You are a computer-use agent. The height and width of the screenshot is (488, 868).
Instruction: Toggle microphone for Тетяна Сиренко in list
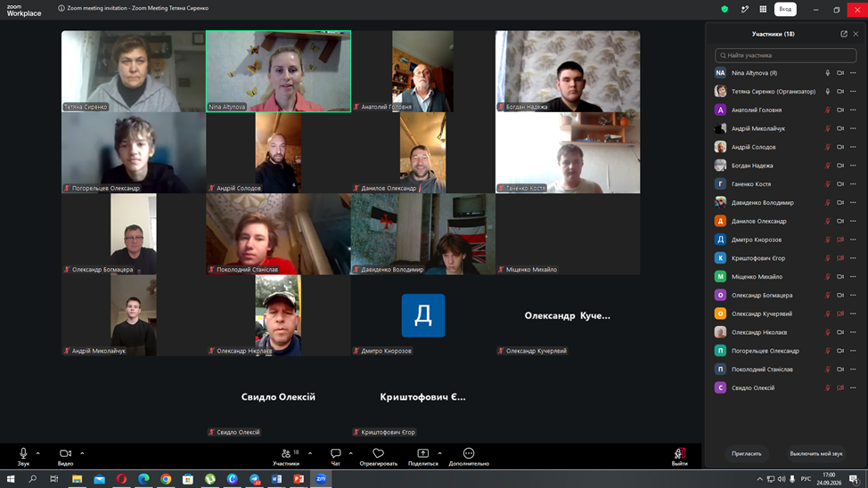pos(828,92)
